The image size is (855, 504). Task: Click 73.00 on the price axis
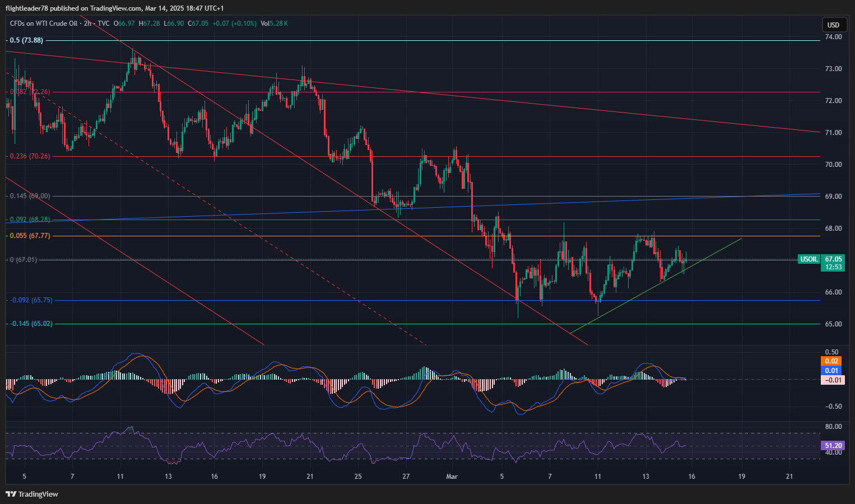pyautogui.click(x=833, y=69)
